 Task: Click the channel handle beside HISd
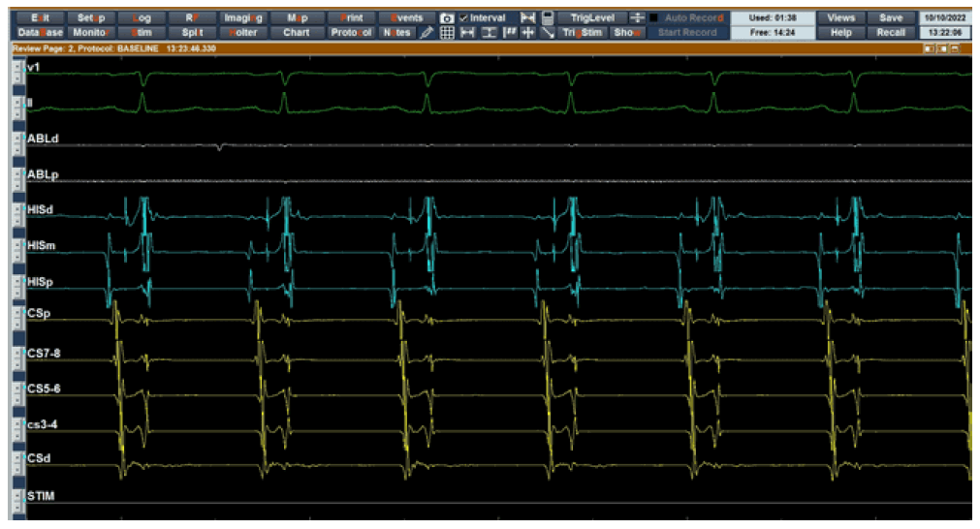tap(17, 214)
